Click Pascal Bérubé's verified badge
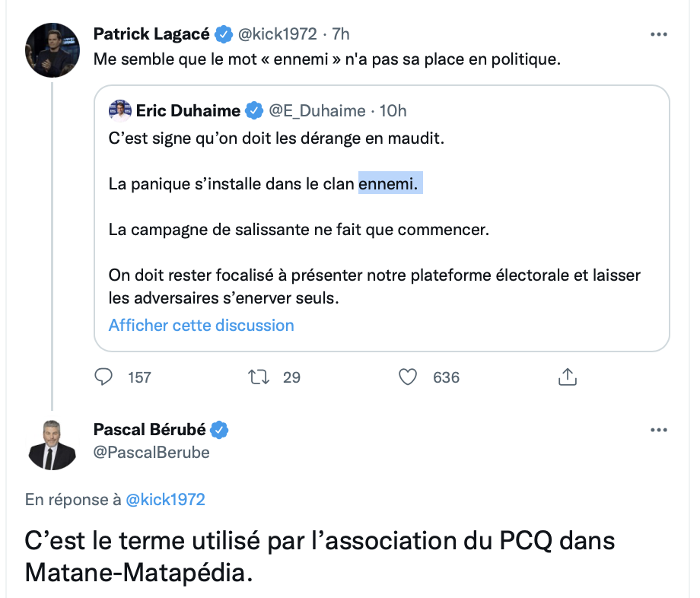The image size is (700, 598). tap(220, 430)
